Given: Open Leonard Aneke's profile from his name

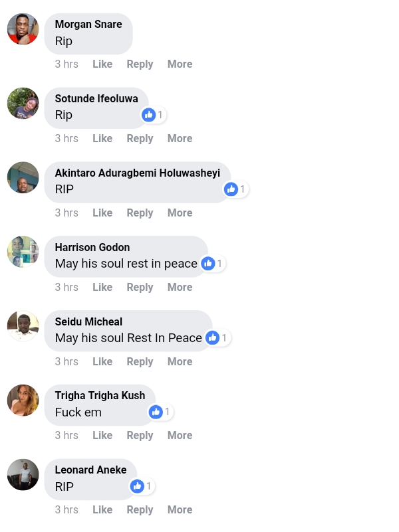Looking at the screenshot, I should click(x=90, y=470).
